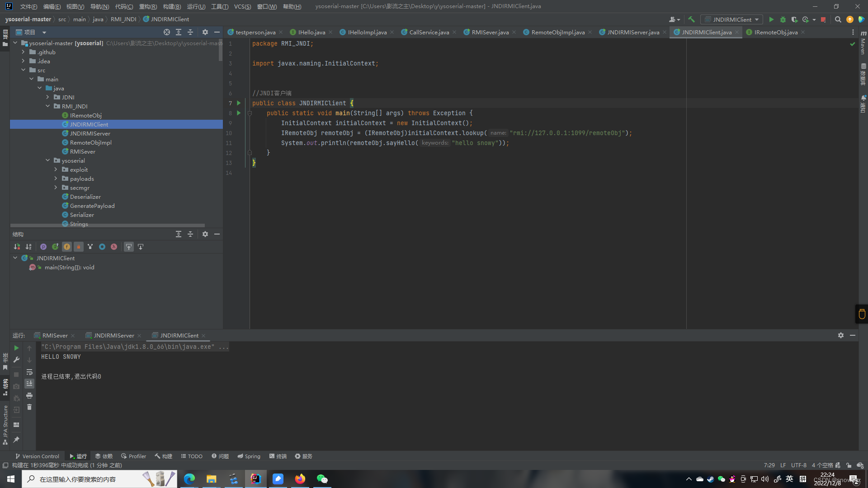Open the TODO tool window
This screenshot has height=488, width=868.
(191, 456)
